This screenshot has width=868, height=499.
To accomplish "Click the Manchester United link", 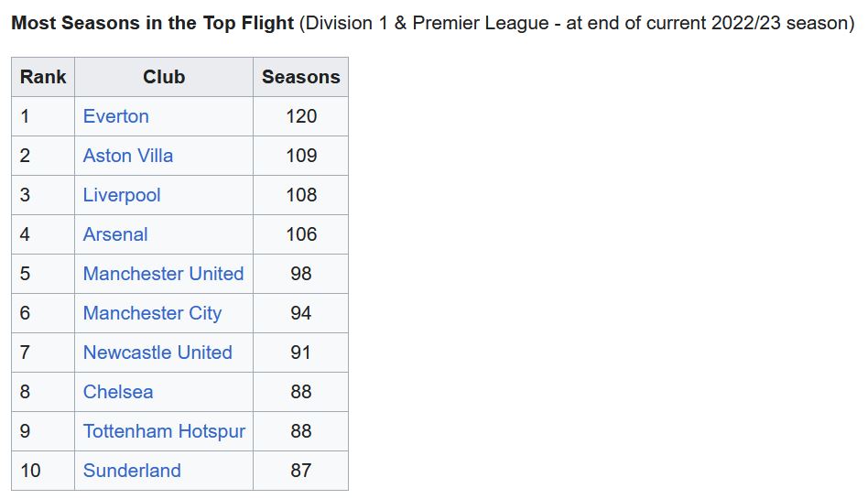I will coord(163,274).
